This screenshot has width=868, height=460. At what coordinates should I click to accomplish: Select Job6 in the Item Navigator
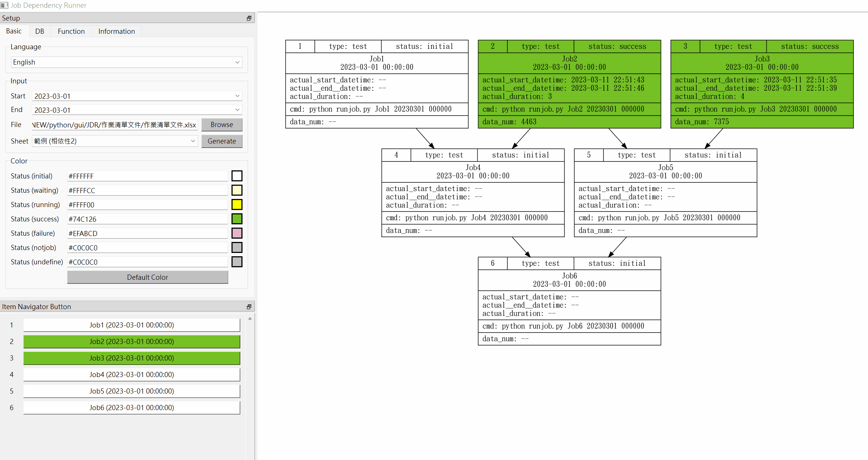[131, 408]
